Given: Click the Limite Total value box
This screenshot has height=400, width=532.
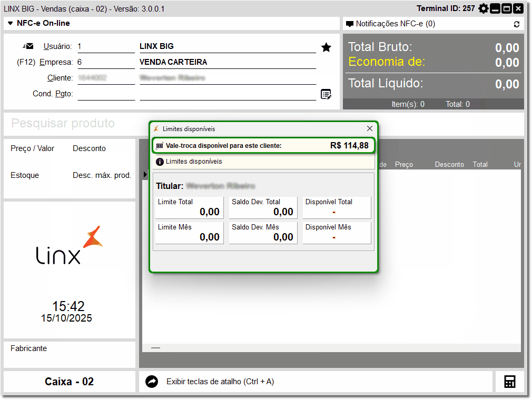Looking at the screenshot, I should tap(189, 207).
